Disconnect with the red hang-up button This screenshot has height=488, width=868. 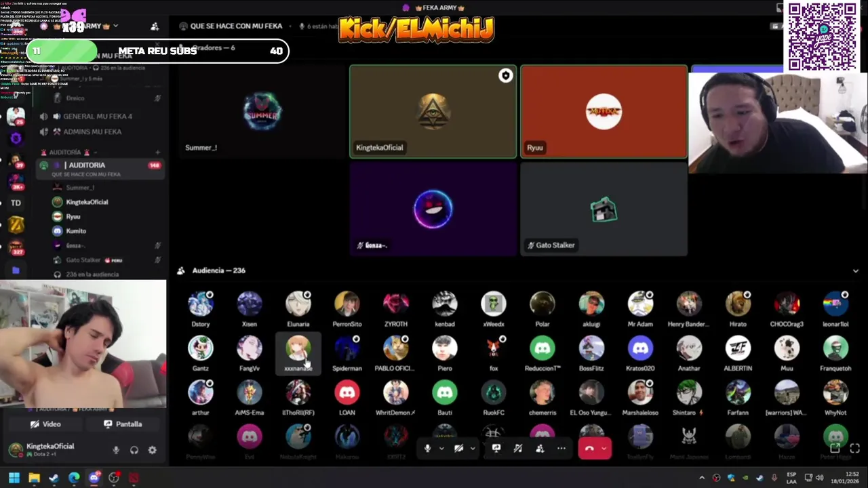click(589, 449)
